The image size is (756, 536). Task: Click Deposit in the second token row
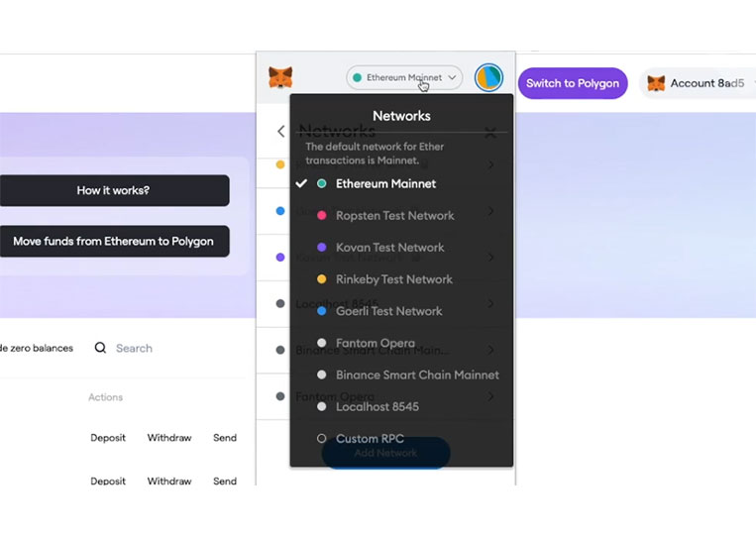pyautogui.click(x=108, y=481)
